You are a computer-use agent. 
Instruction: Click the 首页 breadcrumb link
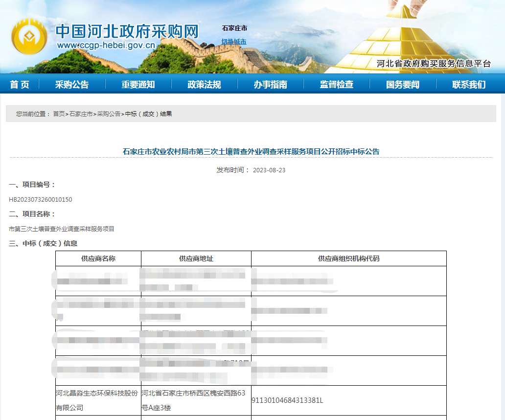coord(59,114)
